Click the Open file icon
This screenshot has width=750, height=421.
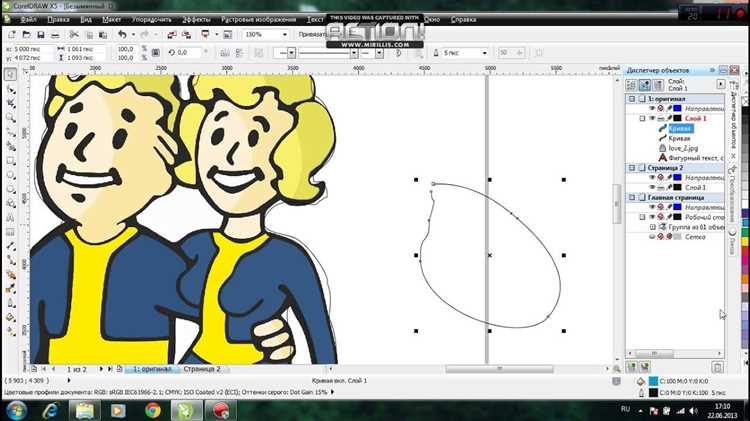(26, 35)
